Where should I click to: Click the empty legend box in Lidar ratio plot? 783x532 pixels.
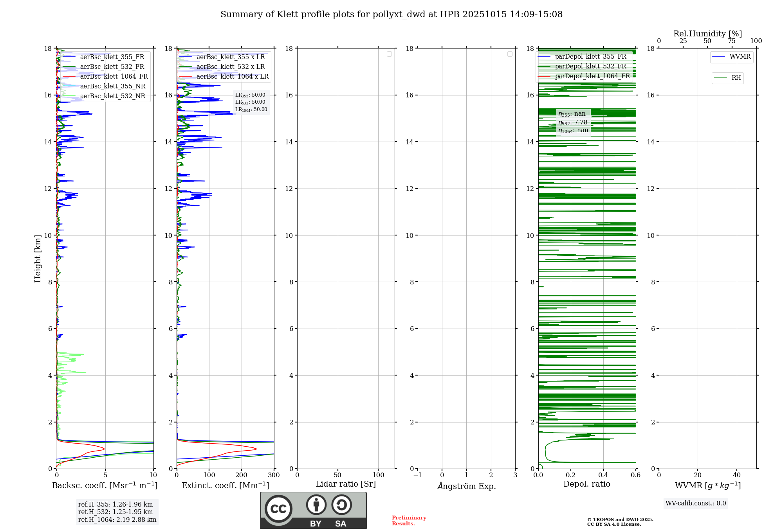point(389,54)
